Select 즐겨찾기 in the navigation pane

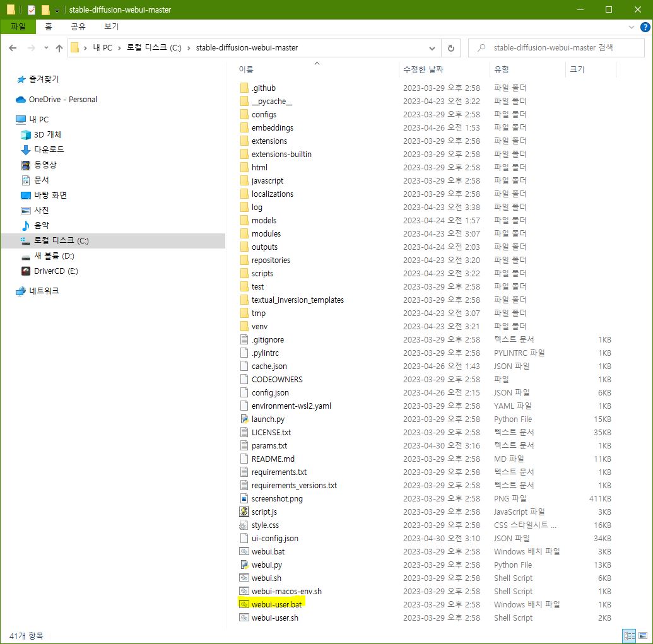[x=44, y=79]
